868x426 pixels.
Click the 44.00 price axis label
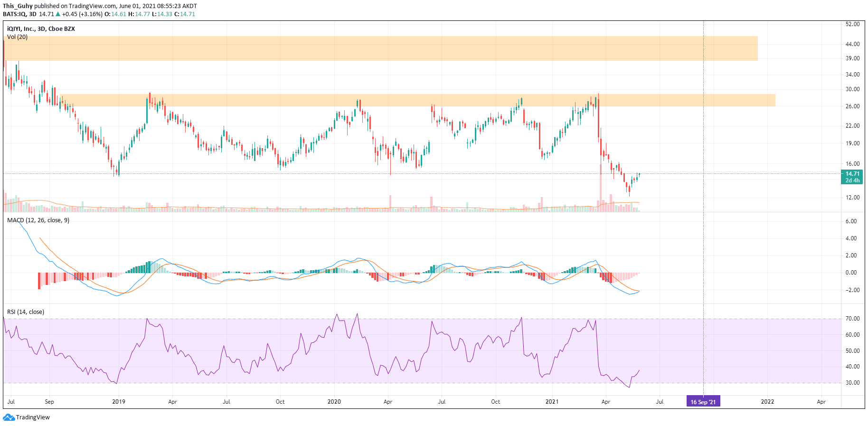point(852,44)
